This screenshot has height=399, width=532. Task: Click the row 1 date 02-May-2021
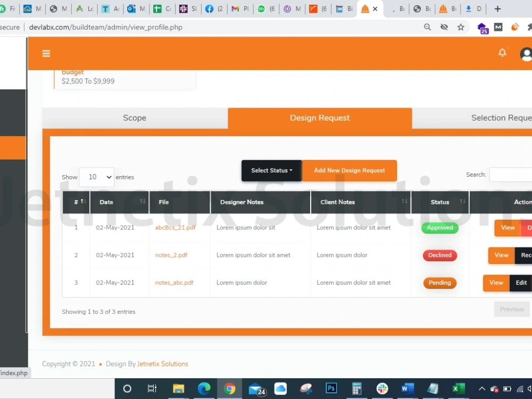pyautogui.click(x=115, y=228)
